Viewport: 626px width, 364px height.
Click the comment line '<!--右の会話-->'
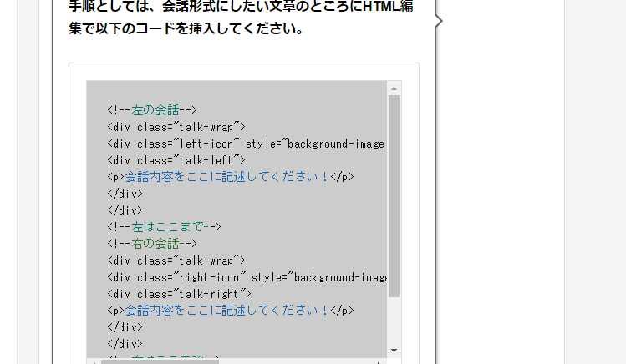(x=152, y=244)
